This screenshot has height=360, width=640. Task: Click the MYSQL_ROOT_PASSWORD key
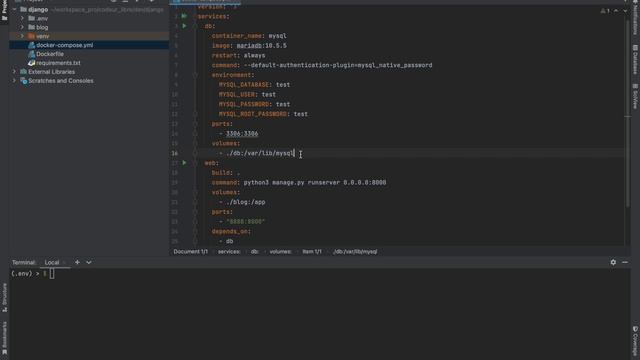(253, 114)
